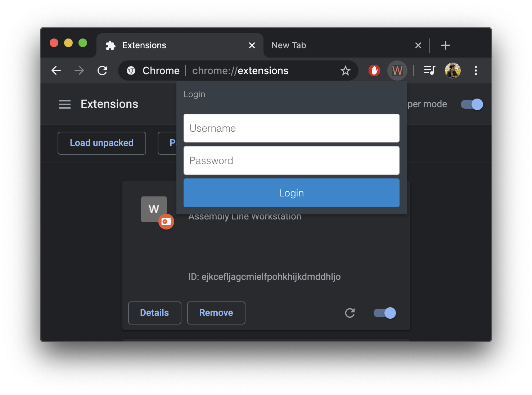Click the Login button
532x395 pixels.
292,193
